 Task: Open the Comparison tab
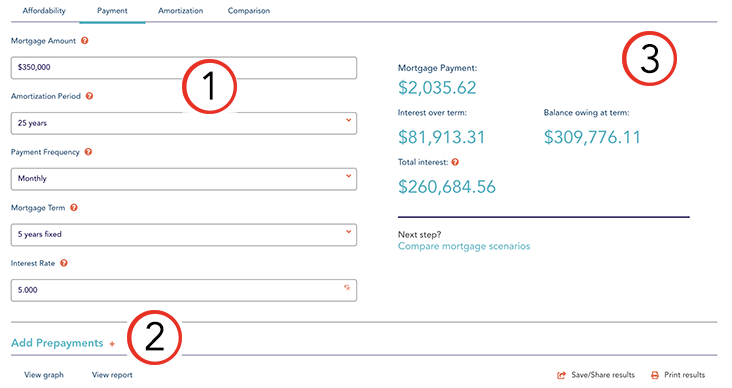tap(249, 11)
